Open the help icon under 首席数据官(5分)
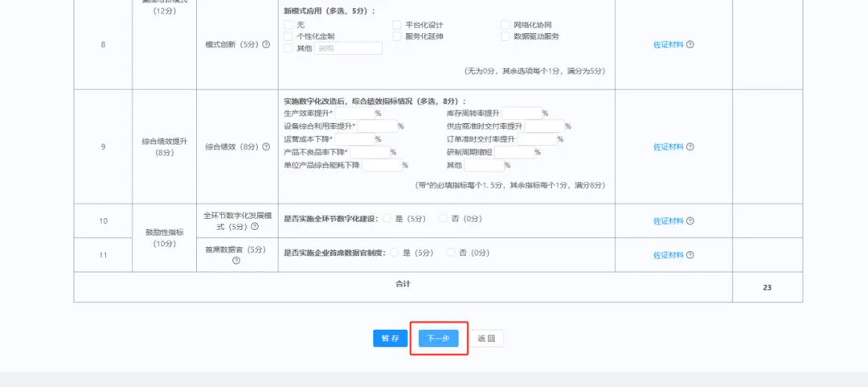Screen dimensions: 868x387 (x=236, y=261)
